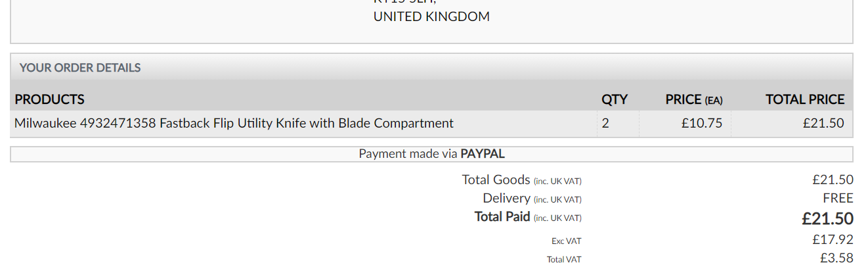Click the Total Goods label
The height and width of the screenshot is (269, 868).
[x=496, y=180]
